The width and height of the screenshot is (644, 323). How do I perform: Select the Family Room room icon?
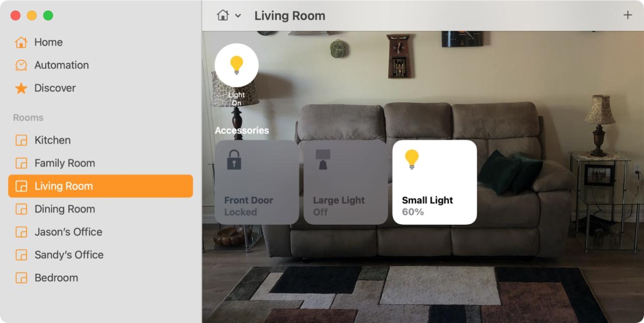[x=21, y=163]
